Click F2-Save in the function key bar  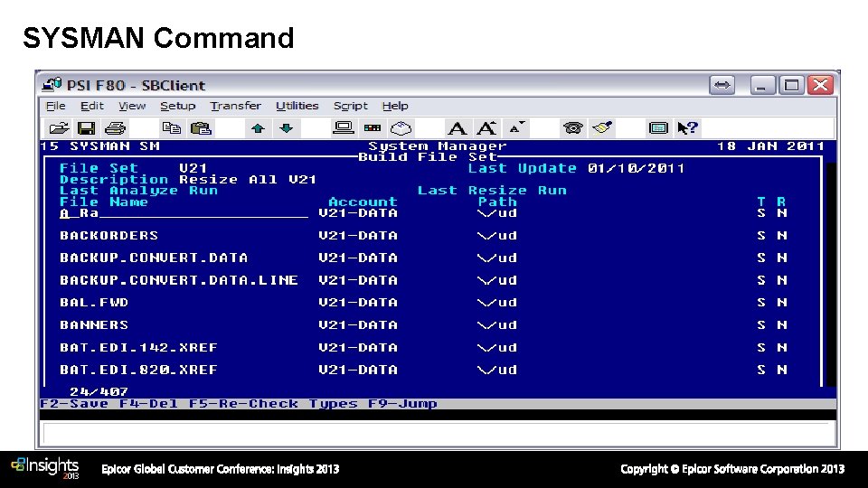[x=74, y=403]
